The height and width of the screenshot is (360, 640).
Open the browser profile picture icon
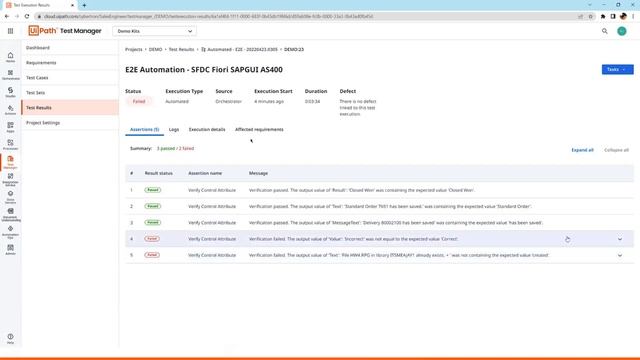623,16
